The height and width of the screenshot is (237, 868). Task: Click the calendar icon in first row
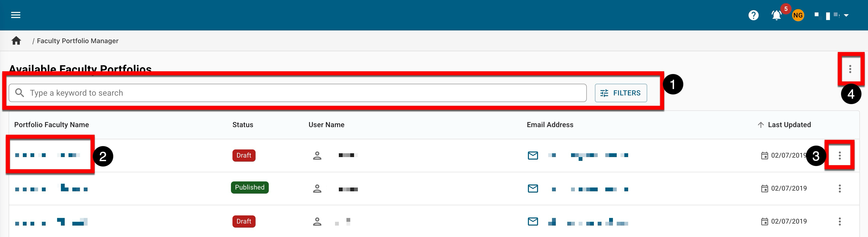764,156
